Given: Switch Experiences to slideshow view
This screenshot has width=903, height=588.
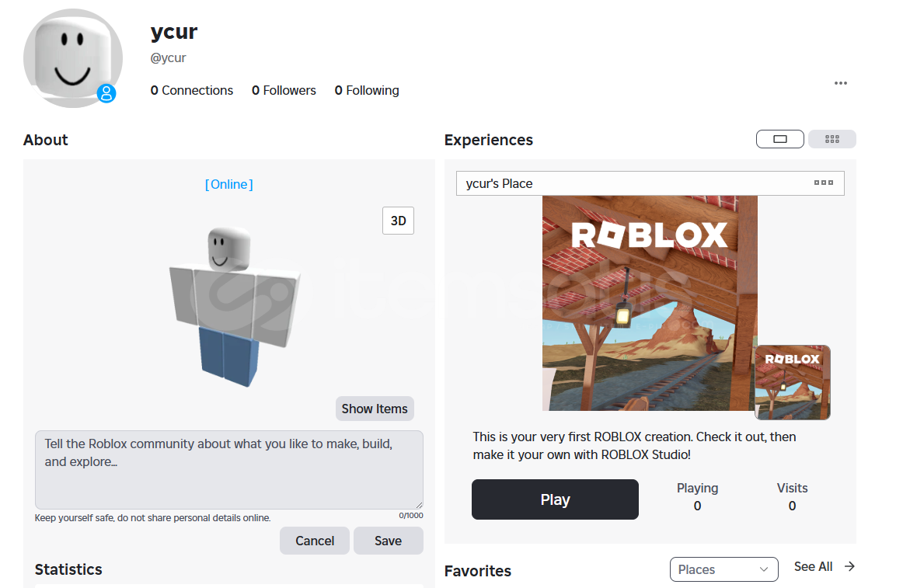Looking at the screenshot, I should (x=780, y=139).
